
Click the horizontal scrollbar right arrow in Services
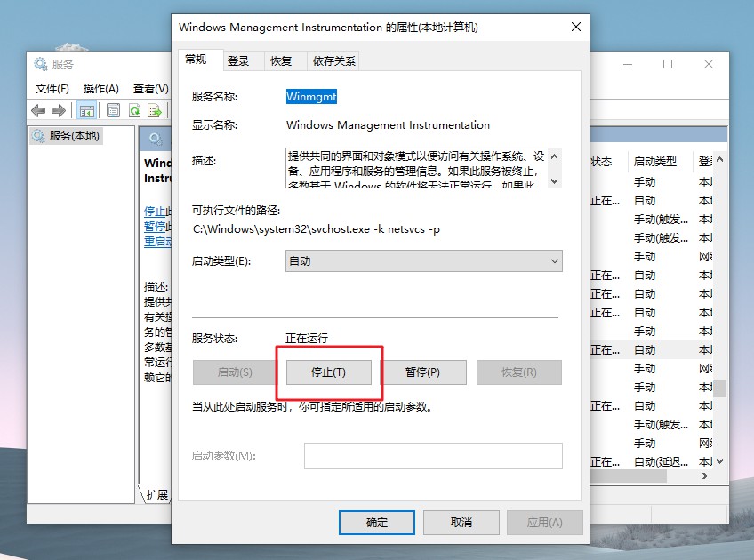tap(705, 476)
